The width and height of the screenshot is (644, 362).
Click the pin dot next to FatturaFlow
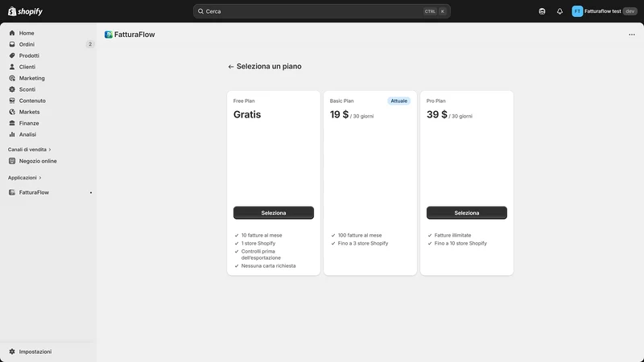pyautogui.click(x=91, y=192)
